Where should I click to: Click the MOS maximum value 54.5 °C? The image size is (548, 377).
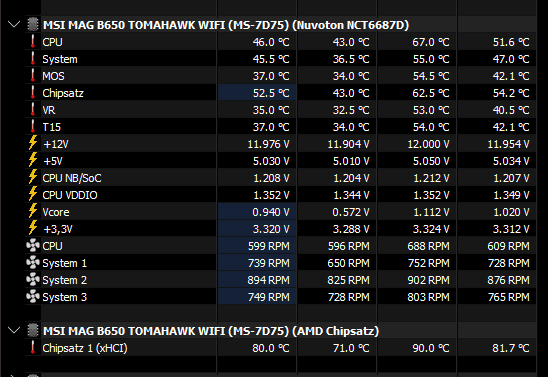click(431, 76)
